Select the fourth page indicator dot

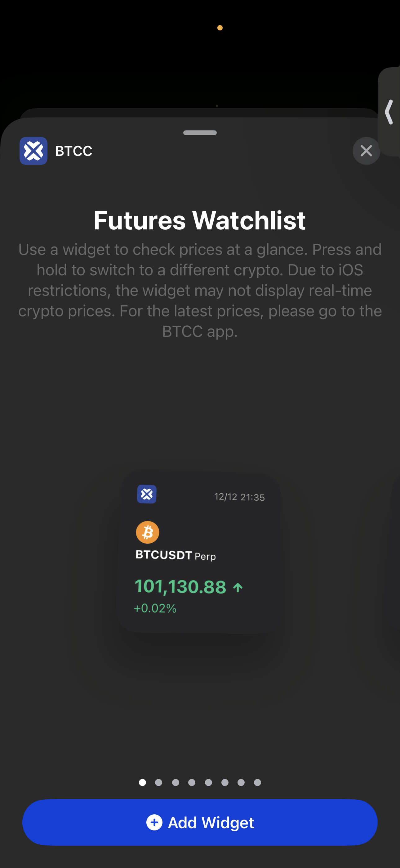tap(192, 782)
